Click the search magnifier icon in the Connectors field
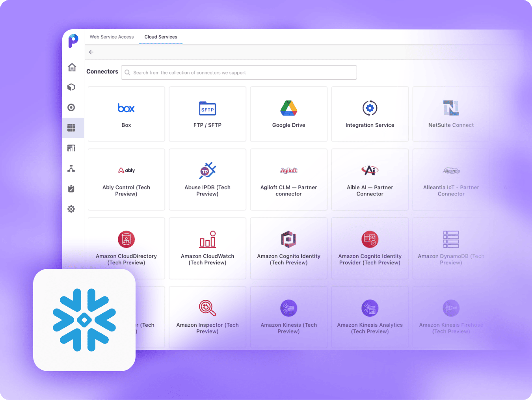Screen dimensions: 532x400 [x=128, y=73]
